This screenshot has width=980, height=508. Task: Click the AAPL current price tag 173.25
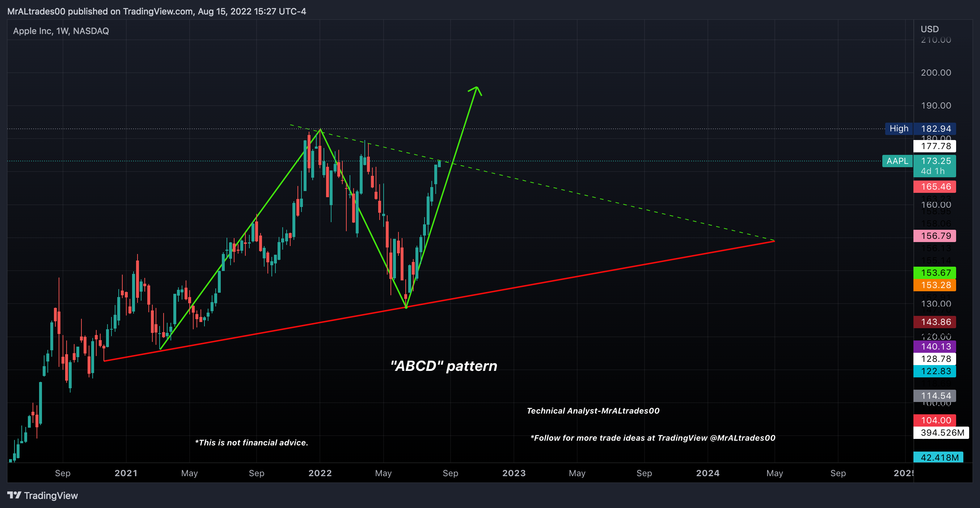(x=935, y=161)
